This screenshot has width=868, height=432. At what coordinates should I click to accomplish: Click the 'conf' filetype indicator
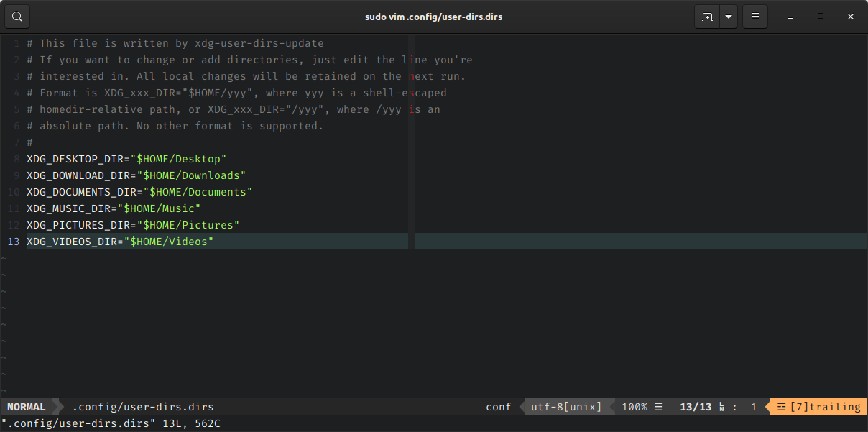click(499, 407)
